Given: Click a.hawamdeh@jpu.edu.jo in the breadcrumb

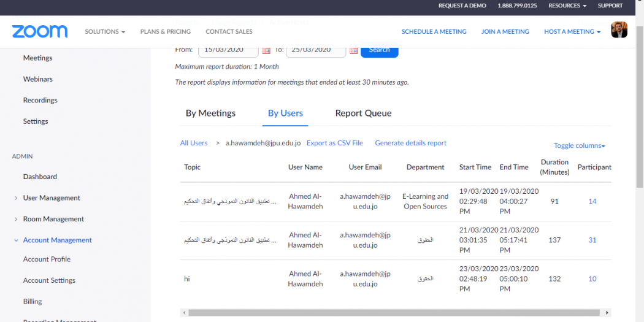Looking at the screenshot, I should pyautogui.click(x=263, y=143).
